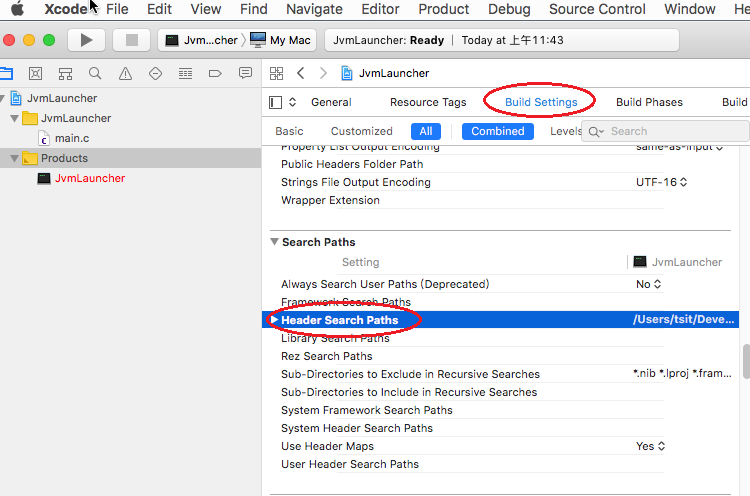
Task: Show the Find navigator magnifier icon
Action: (95, 73)
